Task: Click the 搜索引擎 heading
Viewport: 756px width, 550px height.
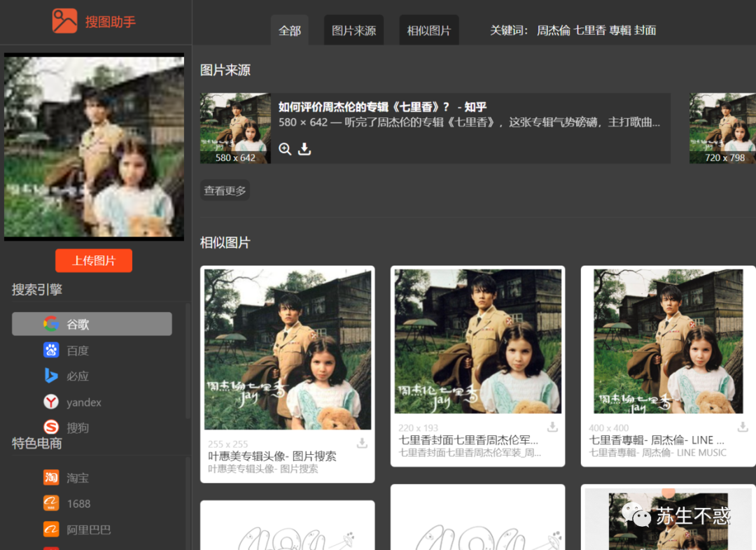Action: click(37, 289)
